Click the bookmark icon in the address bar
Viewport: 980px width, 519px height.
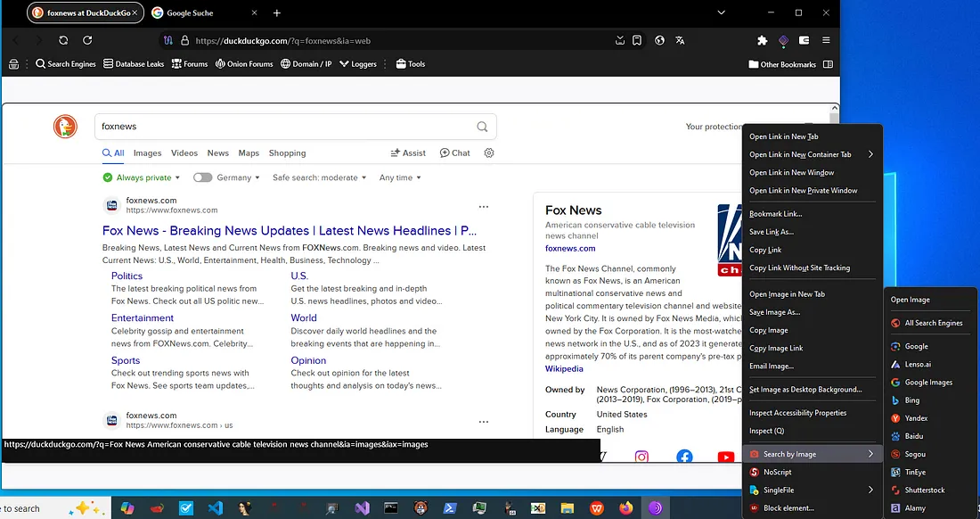coord(637,40)
